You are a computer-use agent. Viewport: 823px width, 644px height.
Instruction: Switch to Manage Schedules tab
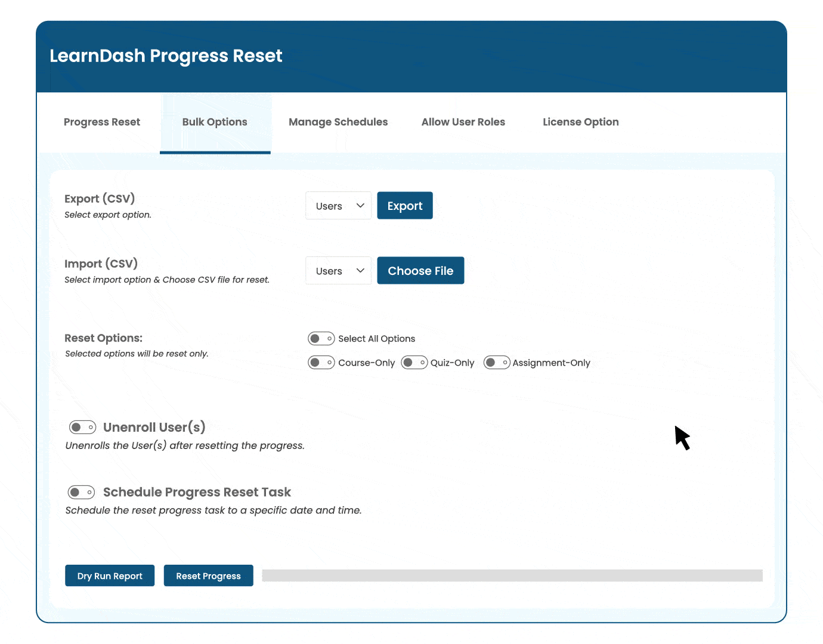[x=338, y=122]
